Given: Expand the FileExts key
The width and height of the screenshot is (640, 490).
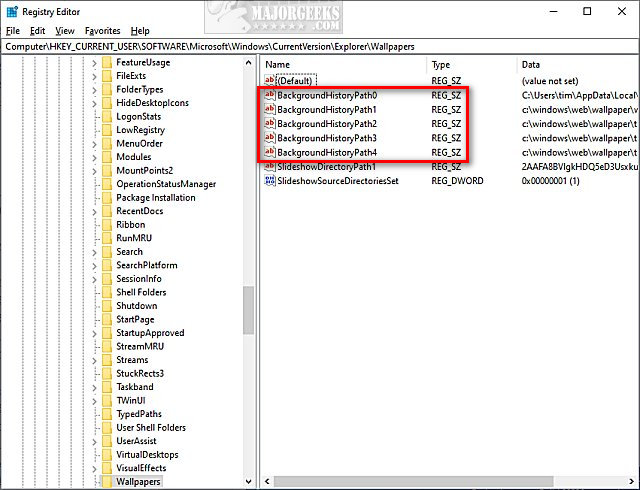Looking at the screenshot, I should click(94, 76).
